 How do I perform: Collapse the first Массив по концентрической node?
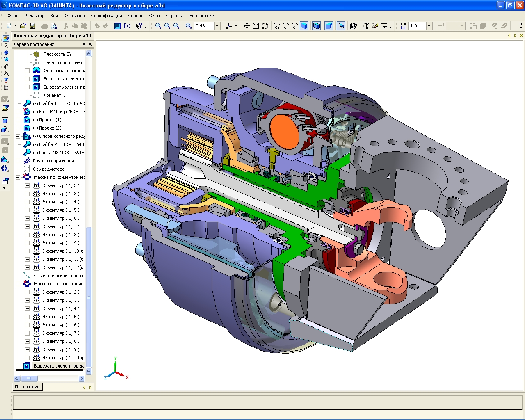18,177
